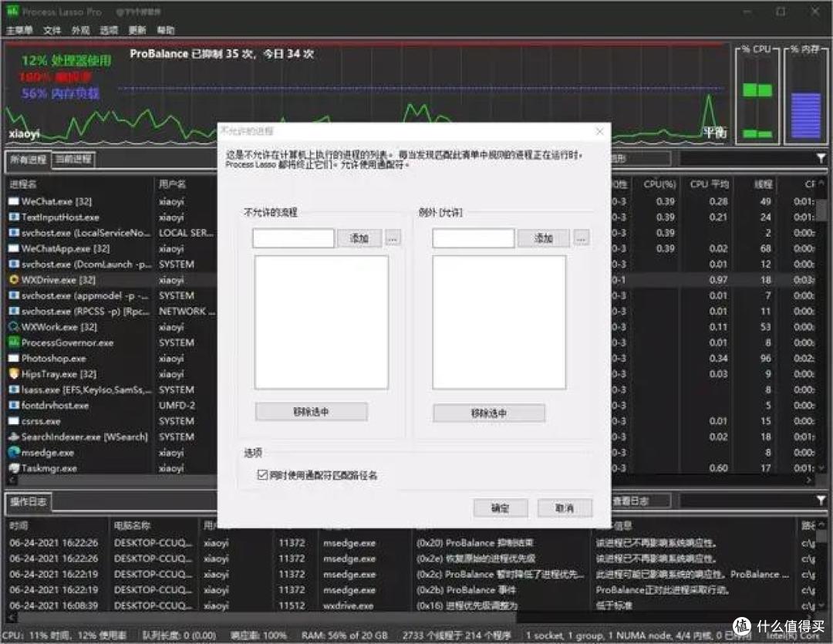Open the 帮助 menu
833x644 pixels.
click(166, 30)
